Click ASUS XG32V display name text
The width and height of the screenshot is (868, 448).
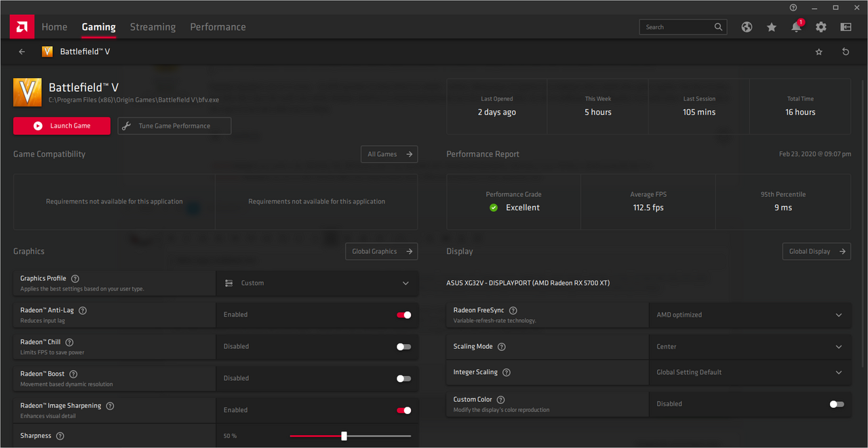tap(528, 283)
